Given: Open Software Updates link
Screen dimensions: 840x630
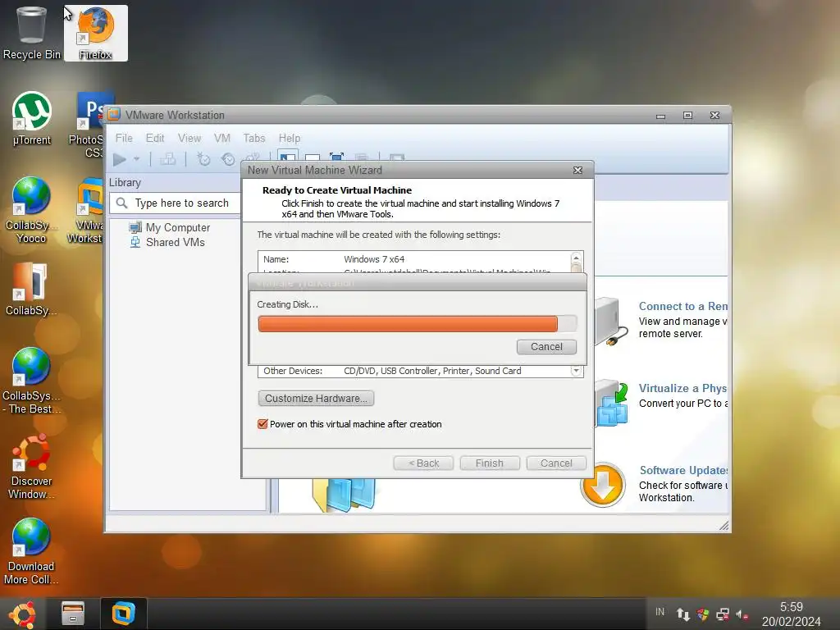Looking at the screenshot, I should 683,470.
